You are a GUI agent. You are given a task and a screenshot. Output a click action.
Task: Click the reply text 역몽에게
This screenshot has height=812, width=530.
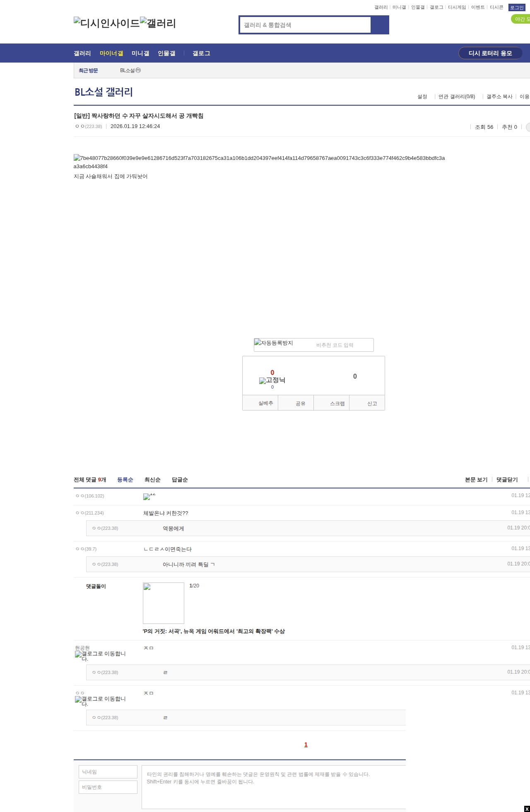[173, 529]
